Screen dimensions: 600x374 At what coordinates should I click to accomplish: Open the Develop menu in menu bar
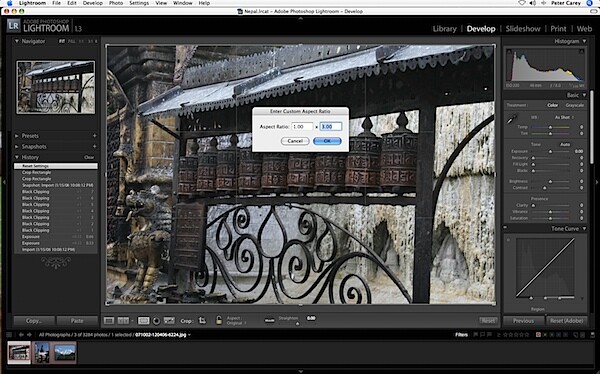[93, 3]
